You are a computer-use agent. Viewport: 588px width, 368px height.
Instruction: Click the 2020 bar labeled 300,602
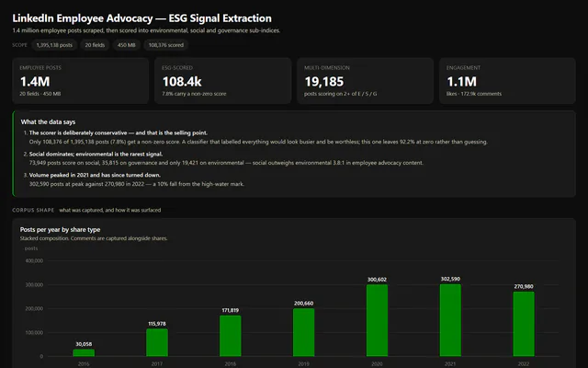(377, 320)
